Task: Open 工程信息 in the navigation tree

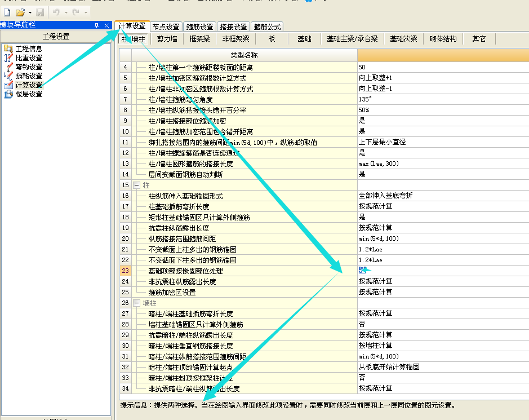Action: [x=29, y=49]
